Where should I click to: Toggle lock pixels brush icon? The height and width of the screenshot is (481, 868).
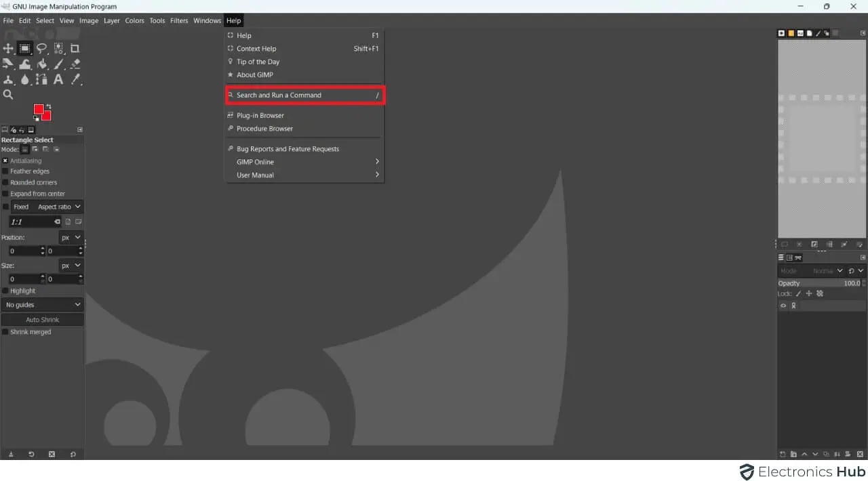click(798, 293)
